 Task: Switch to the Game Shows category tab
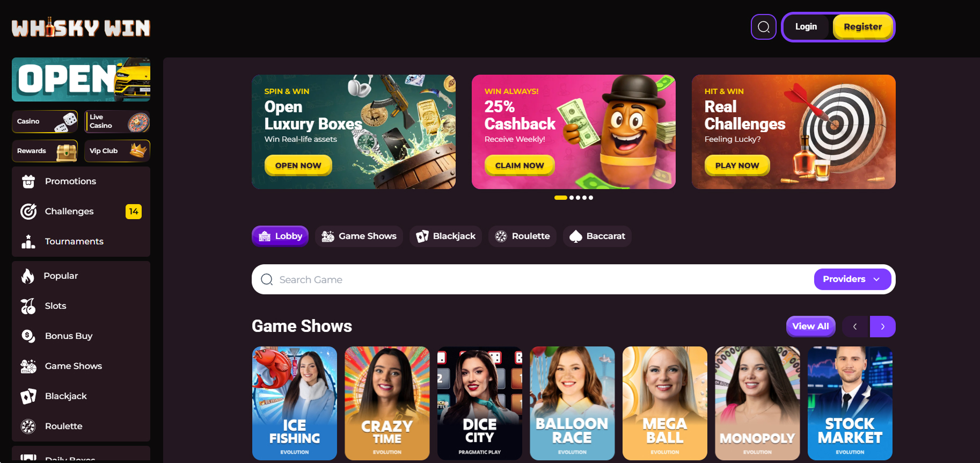[x=359, y=236]
